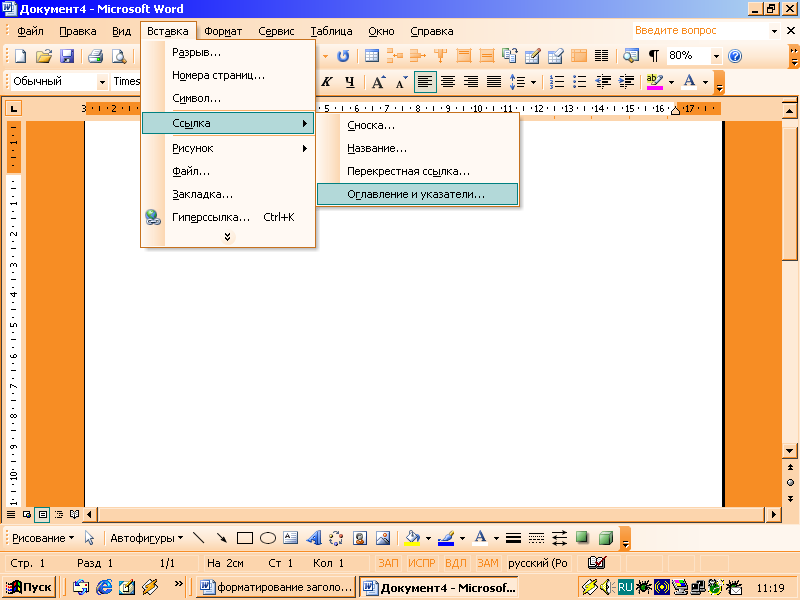Image resolution: width=800 pixels, height=600 pixels.
Task: Insert a text box from Drawing toolbar
Action: coord(291,538)
